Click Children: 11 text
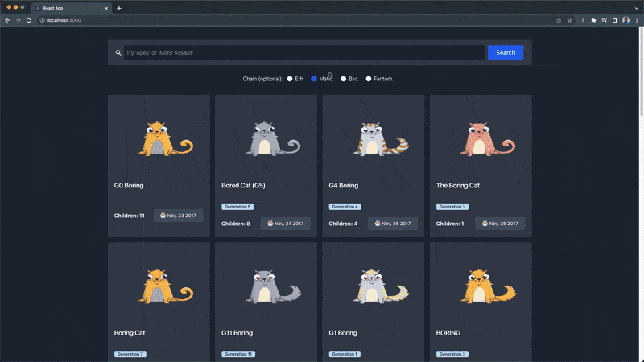 coord(130,216)
